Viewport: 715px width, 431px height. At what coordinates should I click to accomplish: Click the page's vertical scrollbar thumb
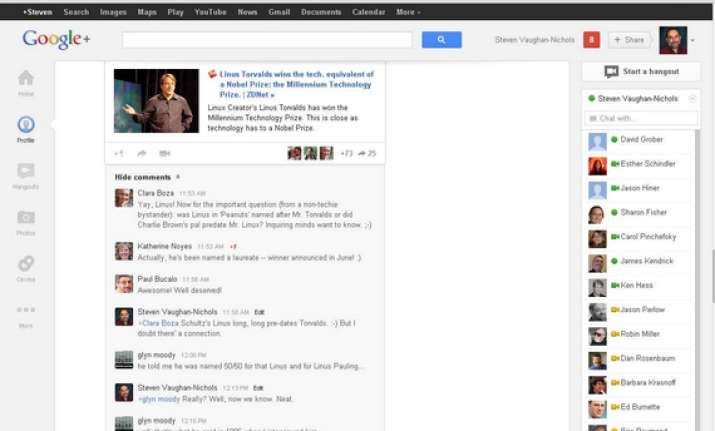click(712, 276)
